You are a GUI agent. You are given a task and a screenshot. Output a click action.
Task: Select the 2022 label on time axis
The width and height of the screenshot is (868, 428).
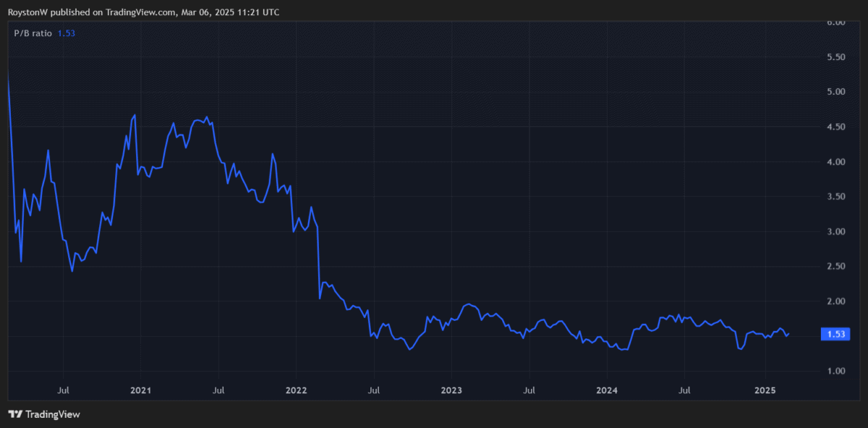tap(296, 390)
